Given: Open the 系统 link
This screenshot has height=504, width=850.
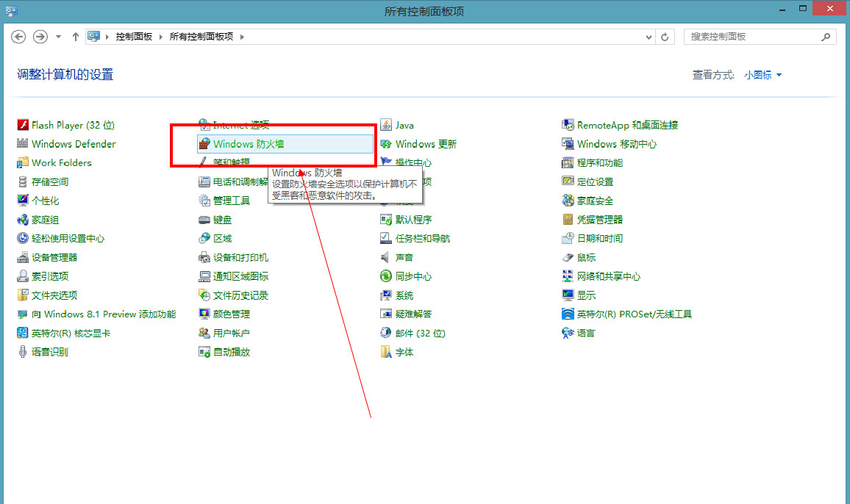Looking at the screenshot, I should click(404, 295).
